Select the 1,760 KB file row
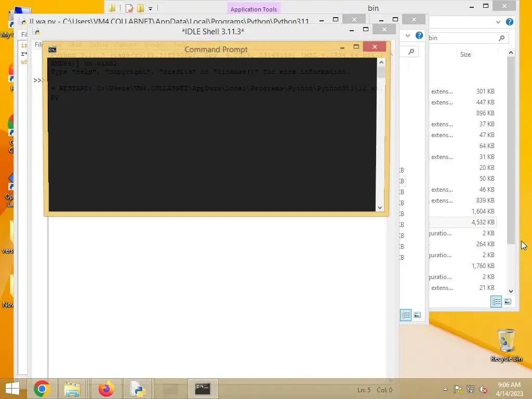The image size is (532, 399). pyautogui.click(x=462, y=265)
